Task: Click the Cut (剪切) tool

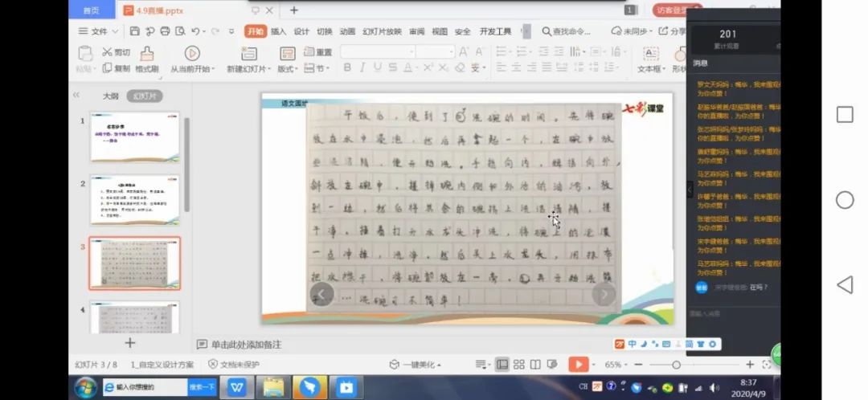Action: tap(116, 52)
